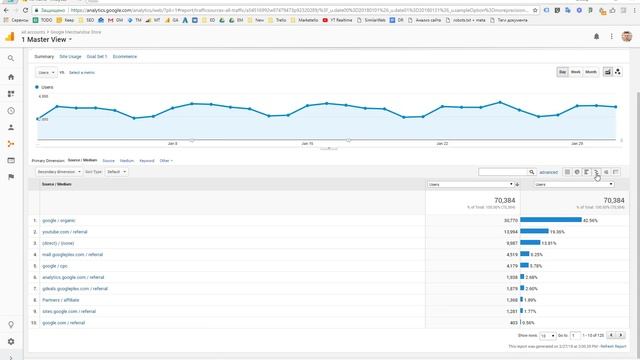This screenshot has width=640, height=360.
Task: Click the Go to page number field
Action: [575, 336]
